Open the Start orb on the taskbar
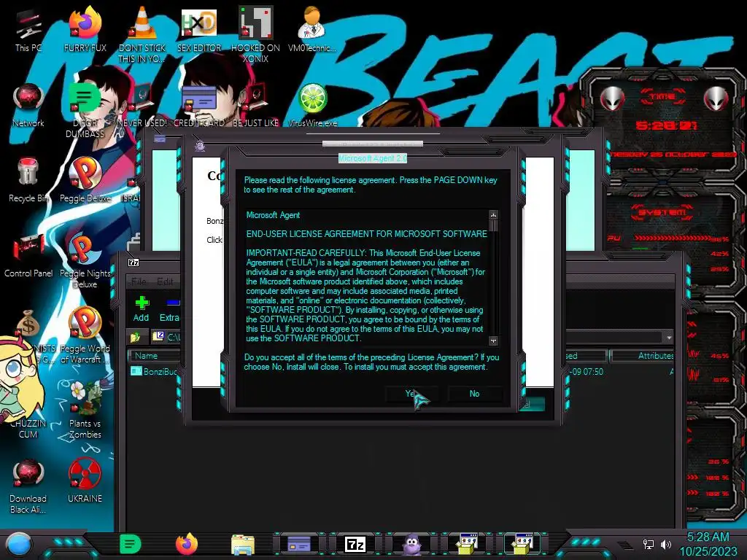This screenshot has width=747, height=560. tap(19, 544)
